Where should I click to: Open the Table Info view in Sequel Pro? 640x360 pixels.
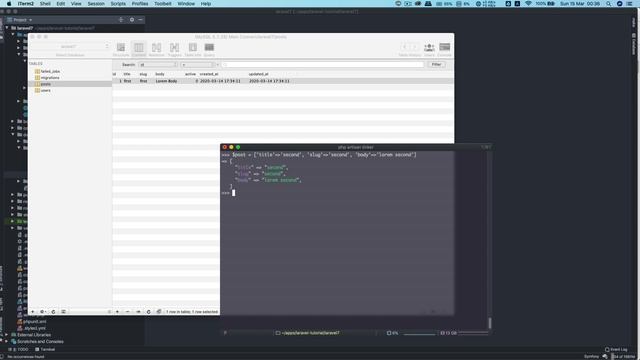pos(193,49)
